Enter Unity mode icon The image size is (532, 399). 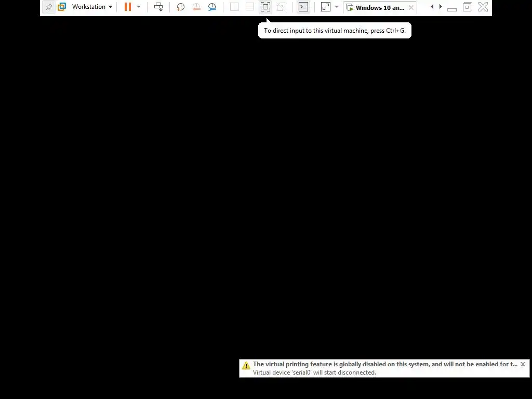[x=281, y=7]
